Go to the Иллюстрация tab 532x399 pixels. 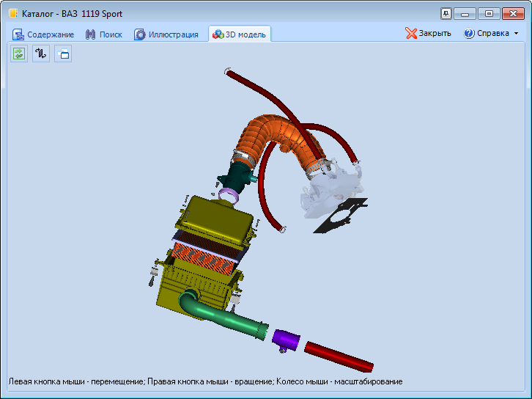click(x=166, y=34)
